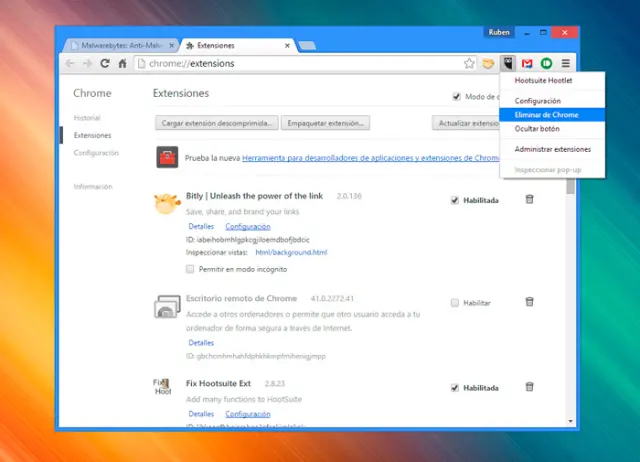Image resolution: width=640 pixels, height=462 pixels.
Task: Click the green circular extension icon
Action: tap(546, 63)
